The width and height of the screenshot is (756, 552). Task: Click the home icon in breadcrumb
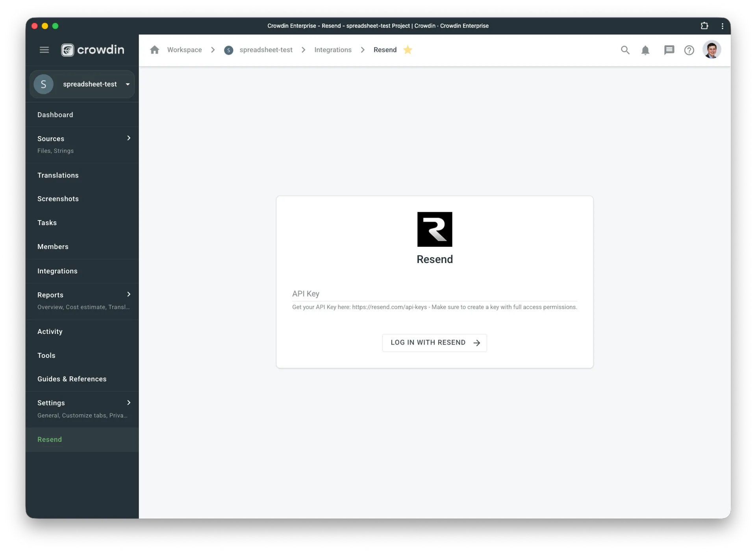tap(154, 50)
